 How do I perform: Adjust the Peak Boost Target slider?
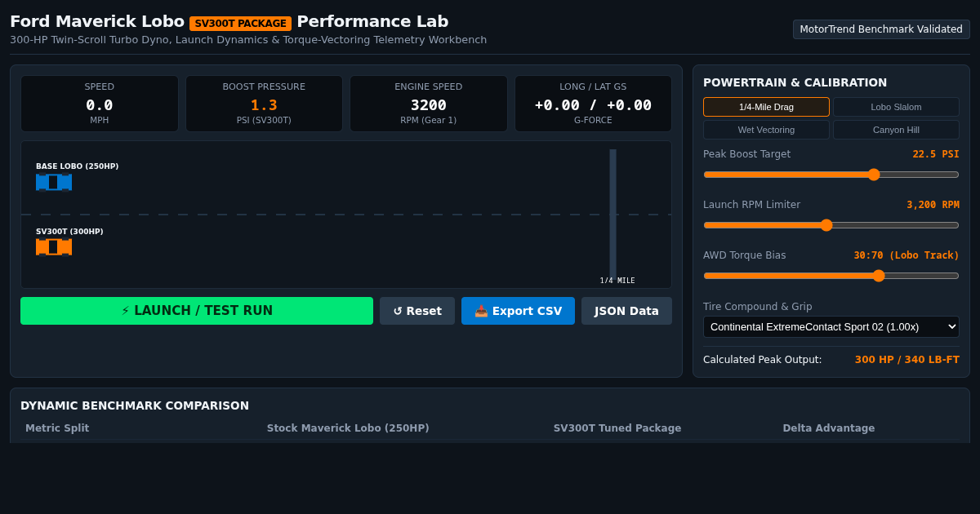[x=831, y=175]
